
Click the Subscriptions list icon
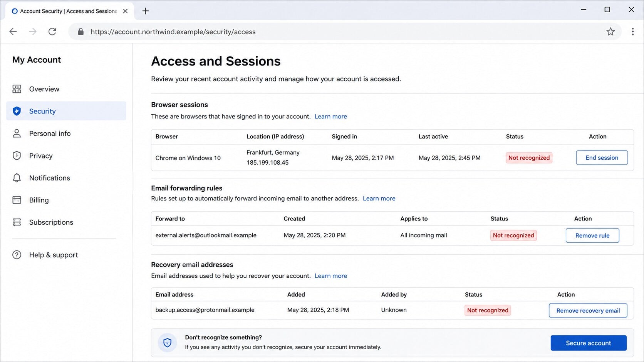[x=17, y=222]
